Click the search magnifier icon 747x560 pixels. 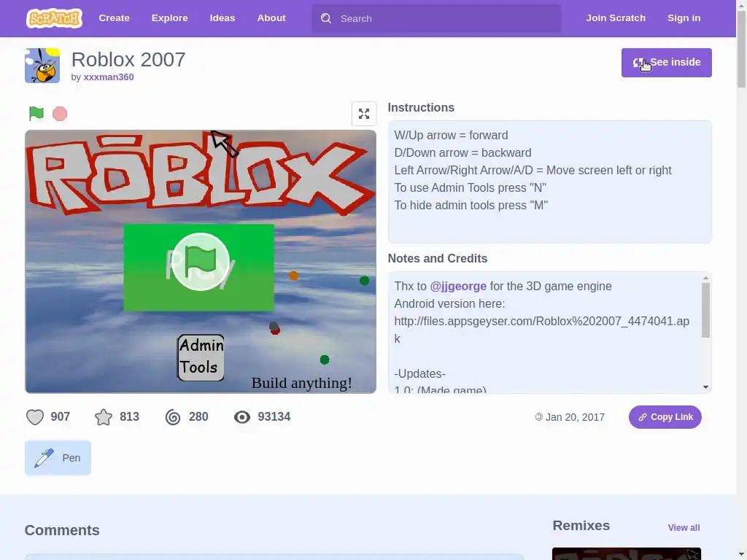[x=326, y=18]
